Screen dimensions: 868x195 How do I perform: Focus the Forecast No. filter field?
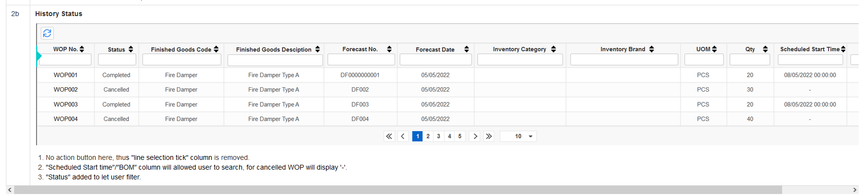click(361, 59)
